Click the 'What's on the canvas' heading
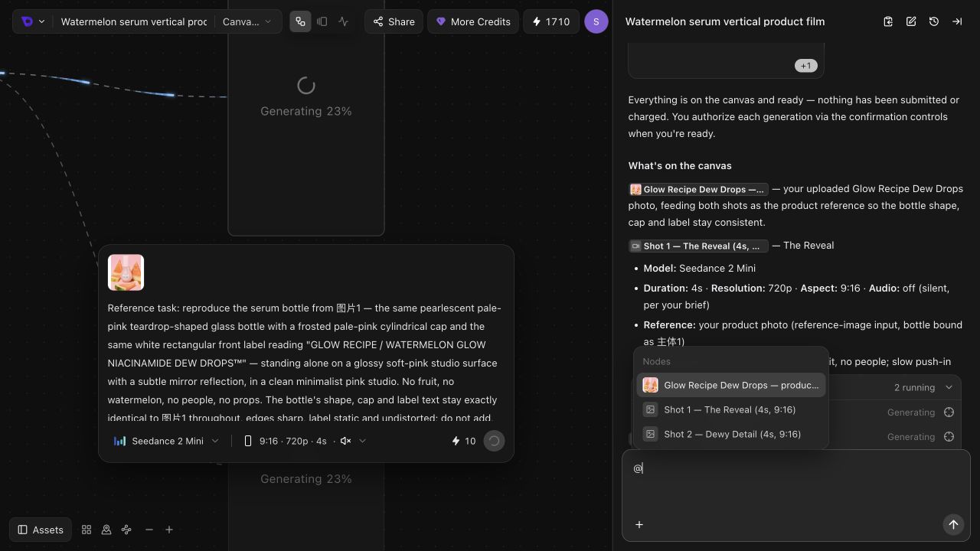This screenshot has height=551, width=980. [680, 165]
